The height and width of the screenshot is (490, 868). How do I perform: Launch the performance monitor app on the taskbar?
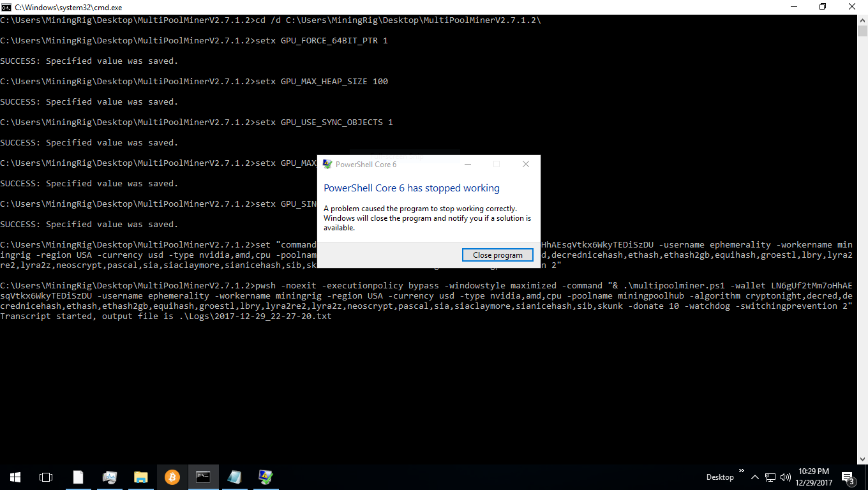tap(110, 477)
